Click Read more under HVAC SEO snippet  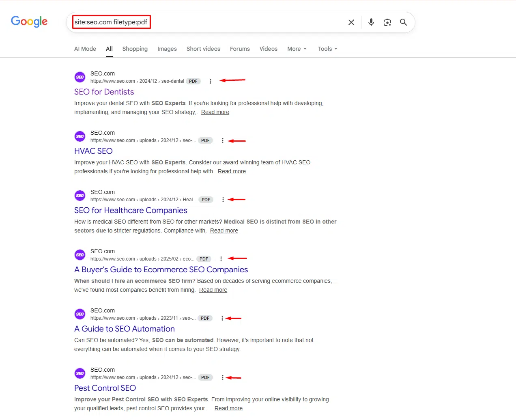point(232,171)
